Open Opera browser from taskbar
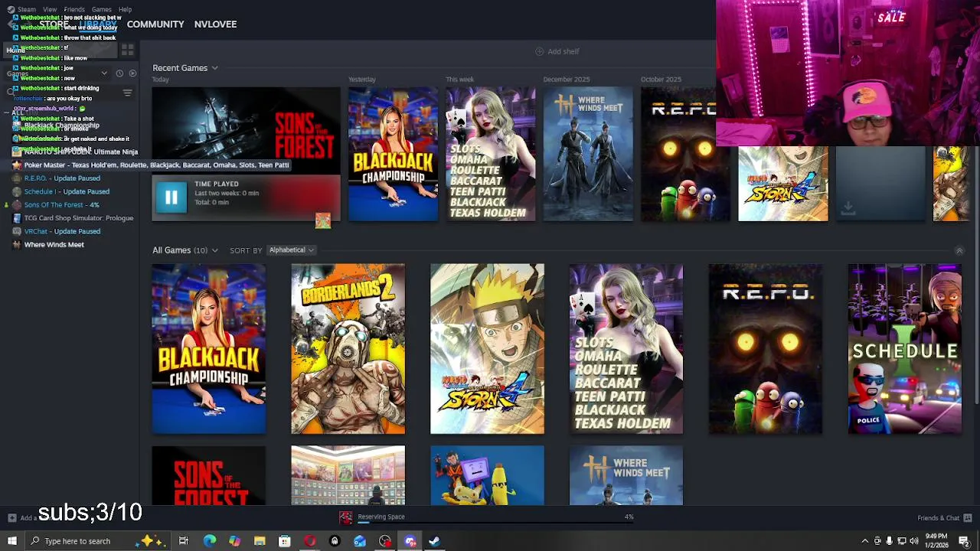The height and width of the screenshot is (551, 980). tap(309, 541)
